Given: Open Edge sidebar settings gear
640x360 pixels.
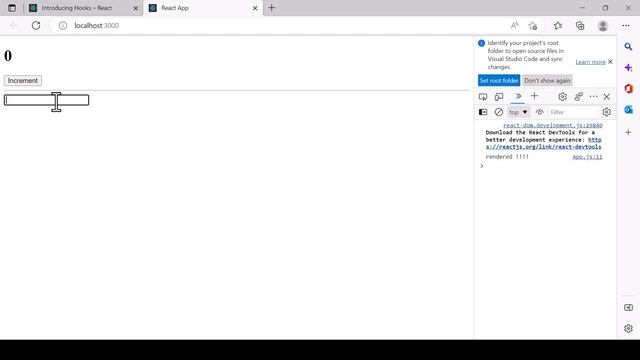Looking at the screenshot, I should (629, 328).
